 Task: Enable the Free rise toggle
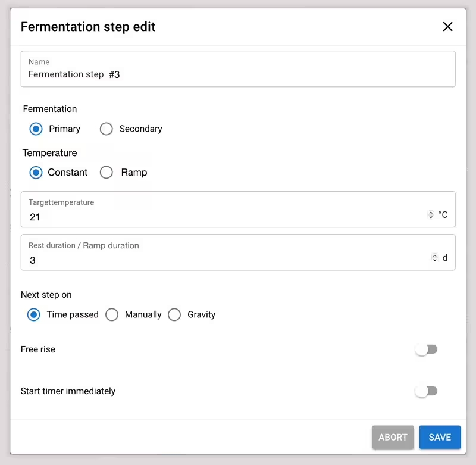[x=426, y=349]
